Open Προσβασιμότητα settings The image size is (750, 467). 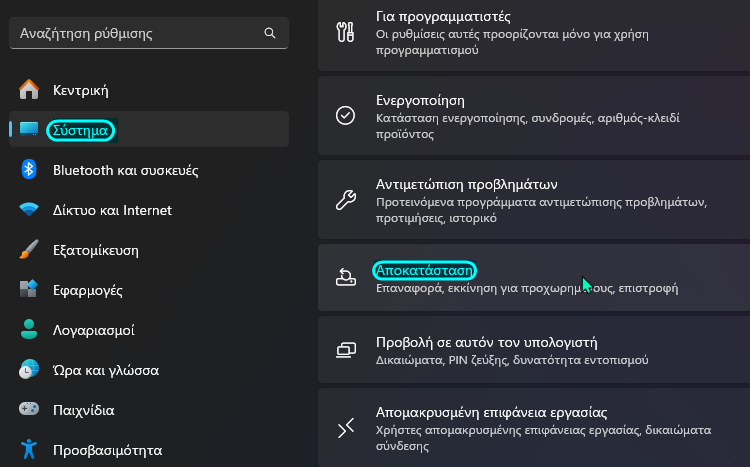click(x=149, y=450)
